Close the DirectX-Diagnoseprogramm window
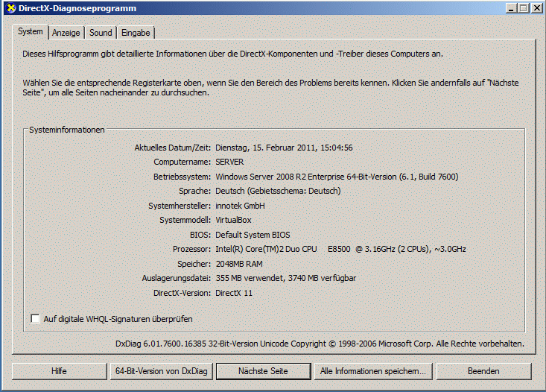Viewport: 546px width, 392px height. coord(536,8)
